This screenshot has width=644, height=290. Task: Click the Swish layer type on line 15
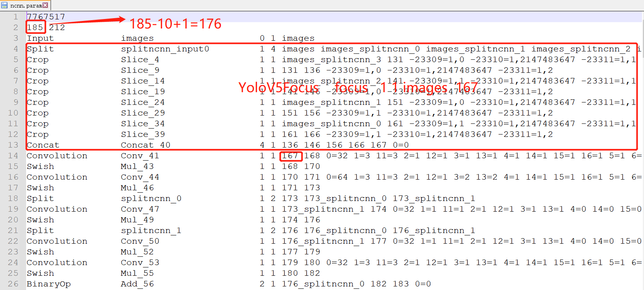[40, 166]
